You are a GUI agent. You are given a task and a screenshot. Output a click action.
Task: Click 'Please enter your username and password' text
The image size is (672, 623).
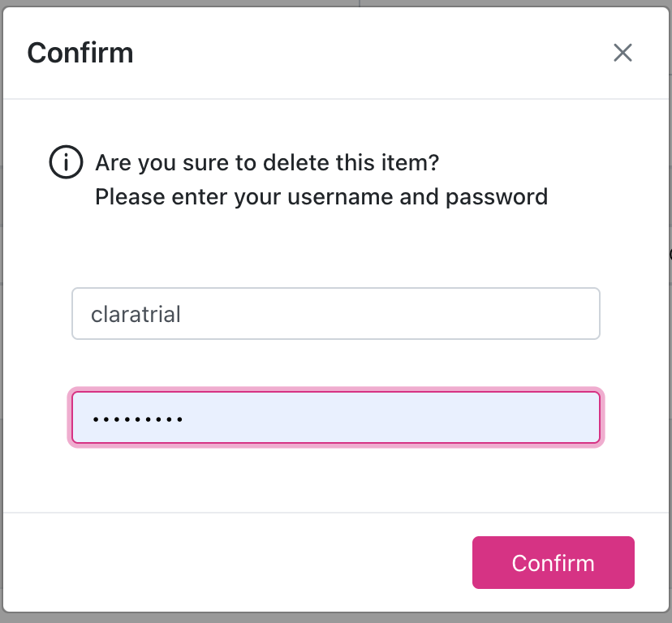tap(321, 196)
